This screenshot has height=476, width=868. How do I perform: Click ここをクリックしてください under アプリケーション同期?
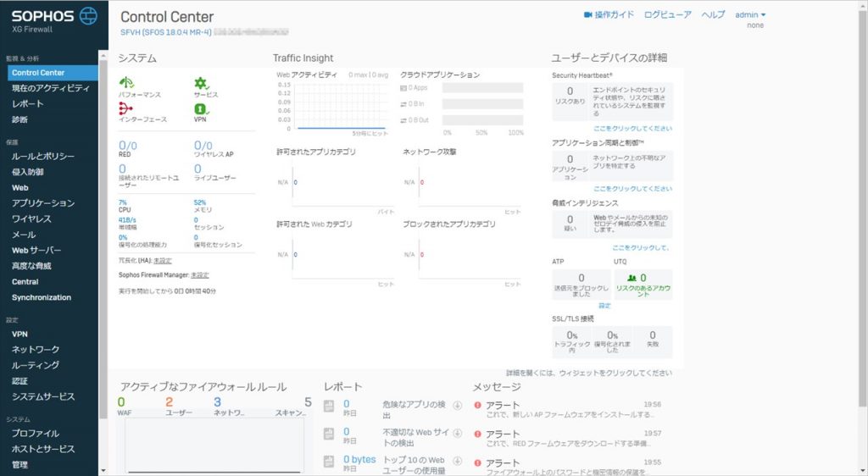point(632,189)
